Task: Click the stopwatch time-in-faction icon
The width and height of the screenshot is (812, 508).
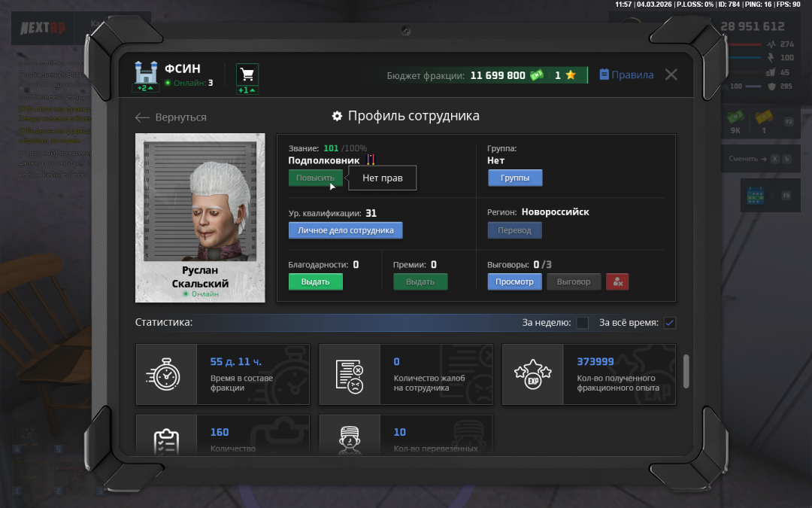Action: tap(166, 374)
